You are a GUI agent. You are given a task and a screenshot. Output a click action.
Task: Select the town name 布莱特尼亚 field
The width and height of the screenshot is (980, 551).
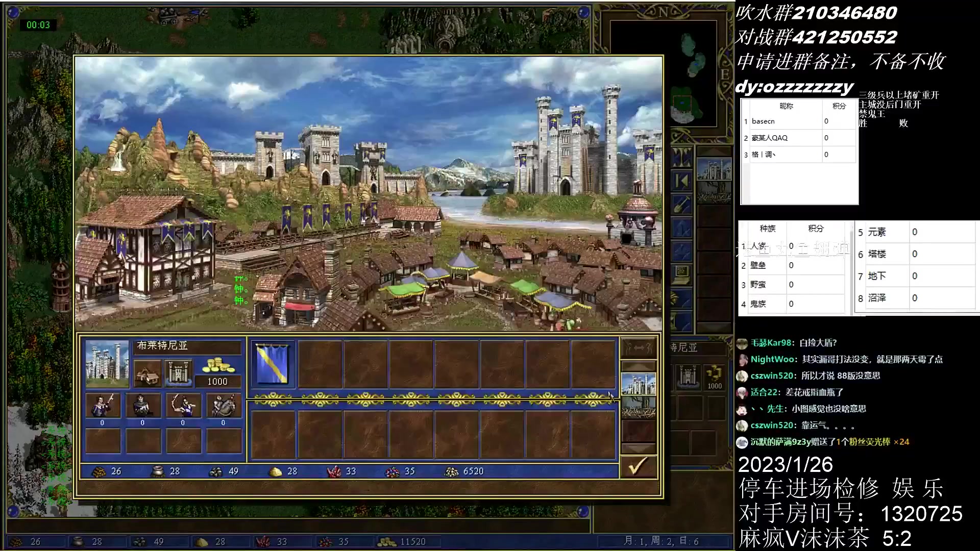pos(187,346)
